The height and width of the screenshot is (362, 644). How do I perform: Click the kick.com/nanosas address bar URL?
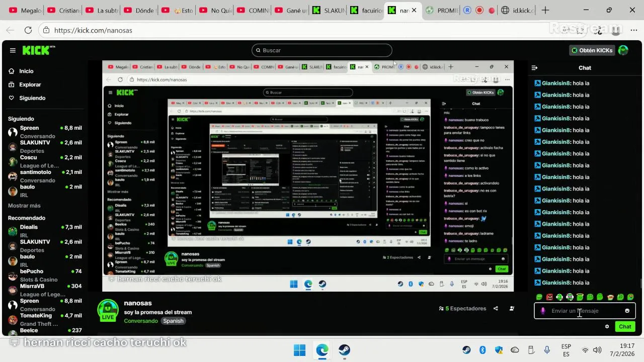tap(93, 30)
